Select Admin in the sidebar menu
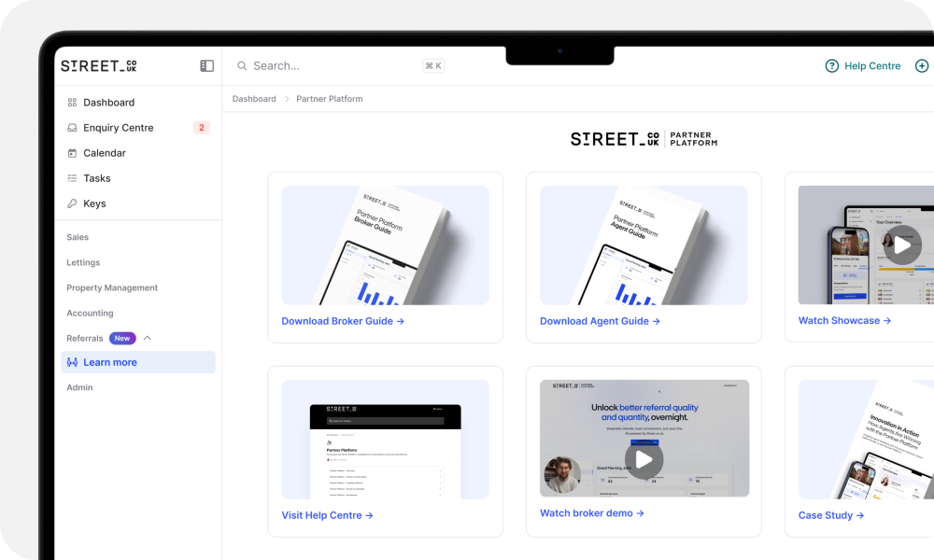The height and width of the screenshot is (560, 934). [x=79, y=387]
